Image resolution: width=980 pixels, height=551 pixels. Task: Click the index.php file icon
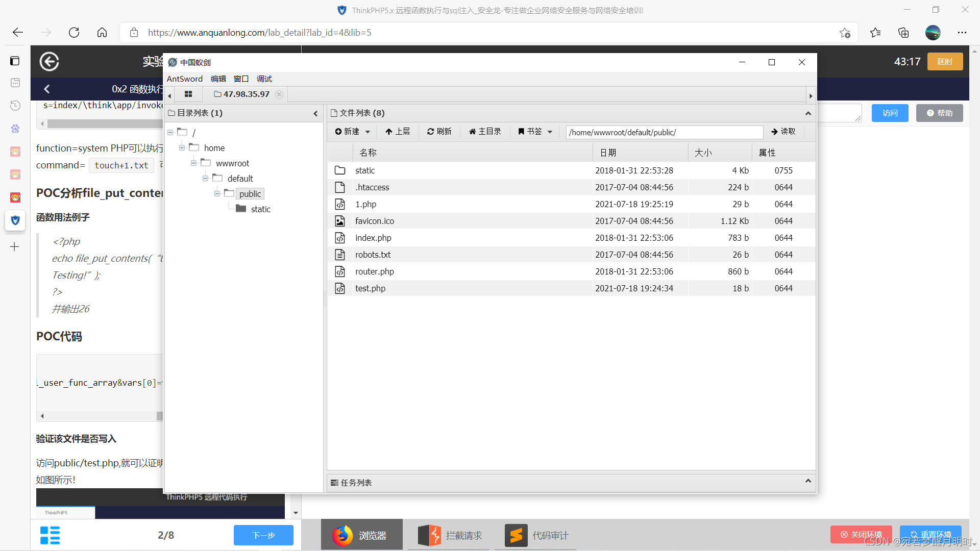[340, 238]
